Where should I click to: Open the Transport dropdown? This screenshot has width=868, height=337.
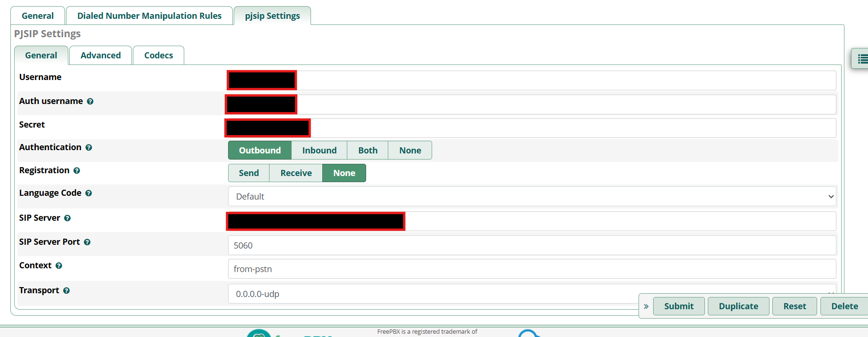pyautogui.click(x=434, y=294)
